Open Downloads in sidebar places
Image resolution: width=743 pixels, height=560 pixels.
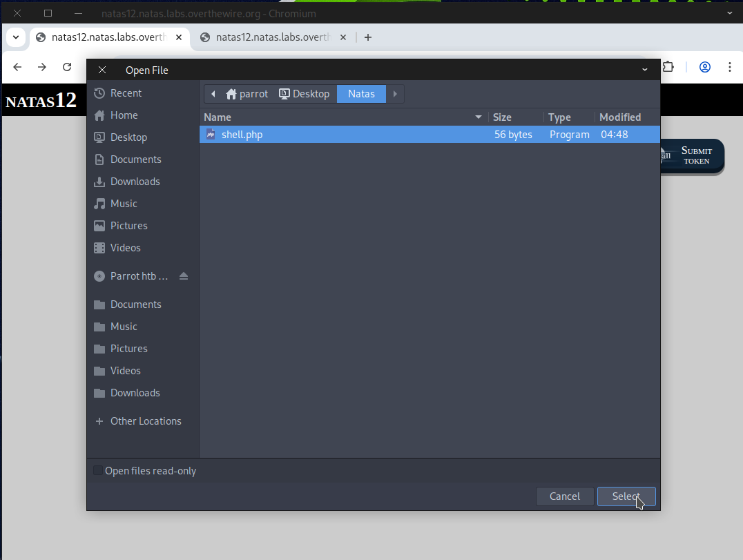click(135, 182)
